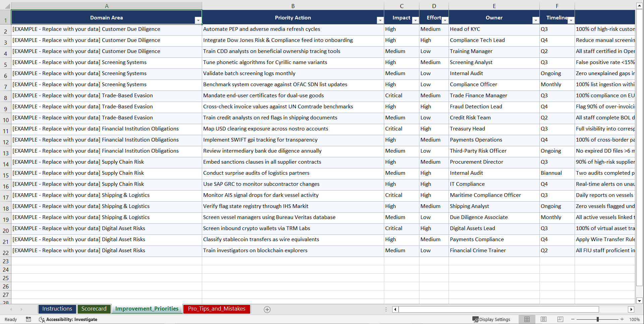Start macro recording via status bar icon
Viewport: 644px width, 324px height.
[x=28, y=319]
